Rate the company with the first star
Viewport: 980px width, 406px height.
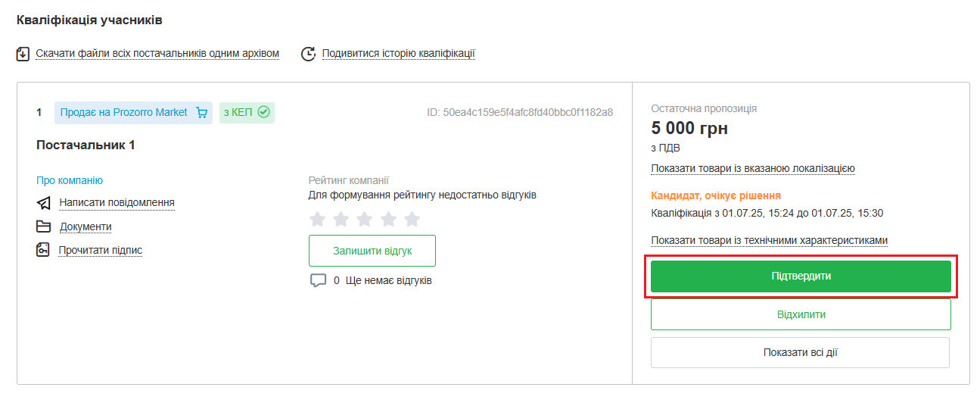point(318,220)
